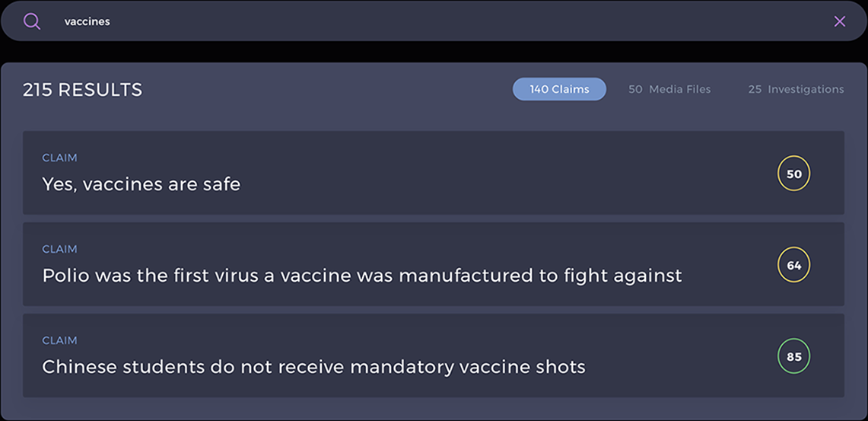This screenshot has width=868, height=421.
Task: Select the 140 Claims filter tab
Action: coord(559,89)
